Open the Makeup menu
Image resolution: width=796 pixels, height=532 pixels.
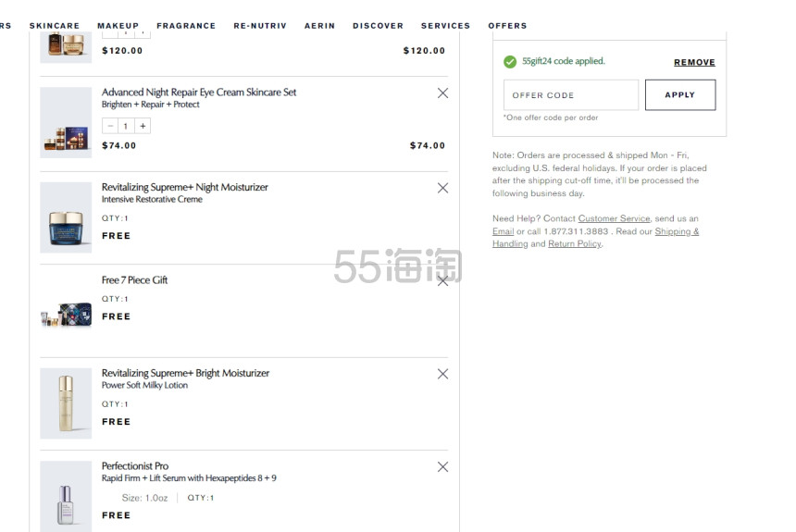pos(118,25)
